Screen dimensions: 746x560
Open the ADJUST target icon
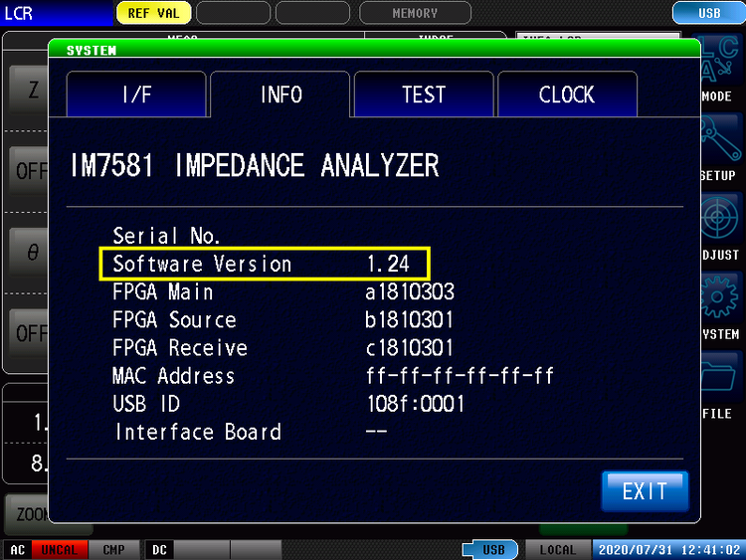(x=721, y=228)
